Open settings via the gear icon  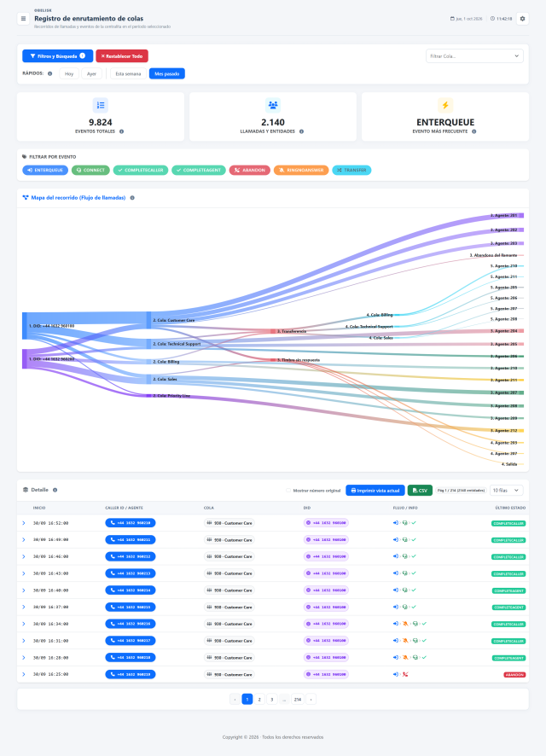click(x=522, y=19)
